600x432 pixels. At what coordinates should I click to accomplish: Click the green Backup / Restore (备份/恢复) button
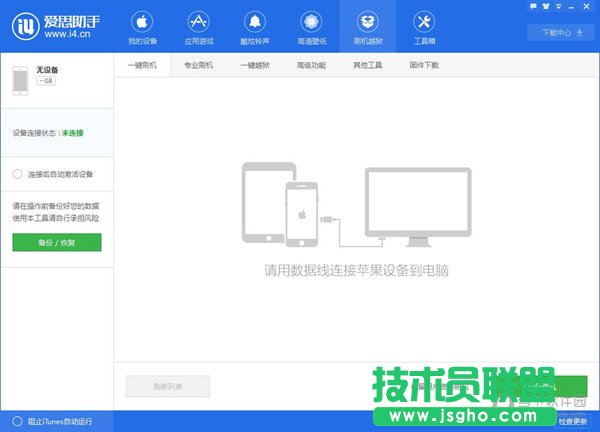click(x=57, y=242)
